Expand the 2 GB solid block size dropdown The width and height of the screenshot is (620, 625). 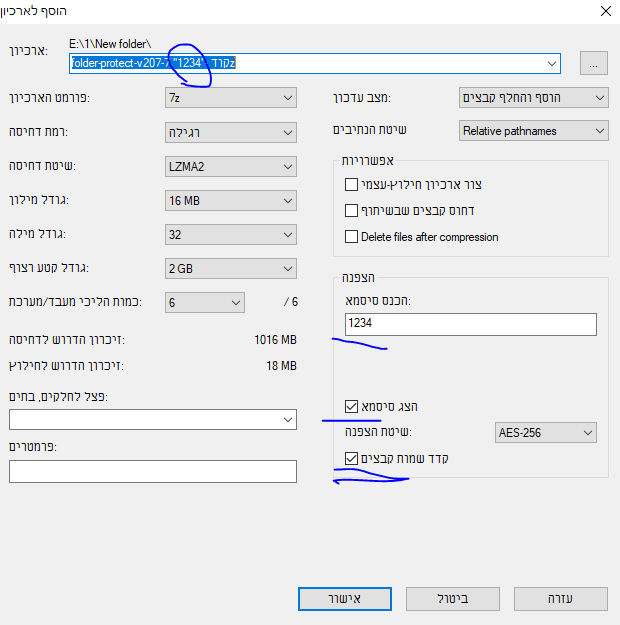pos(231,268)
